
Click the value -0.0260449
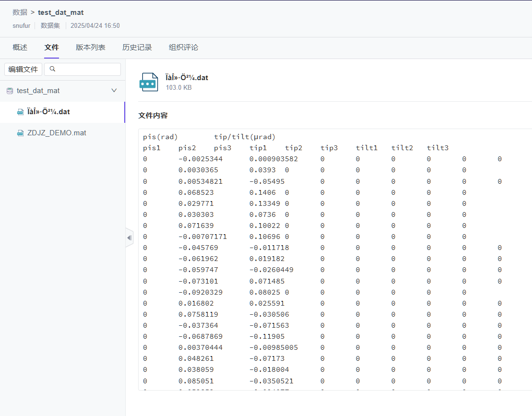point(272,270)
